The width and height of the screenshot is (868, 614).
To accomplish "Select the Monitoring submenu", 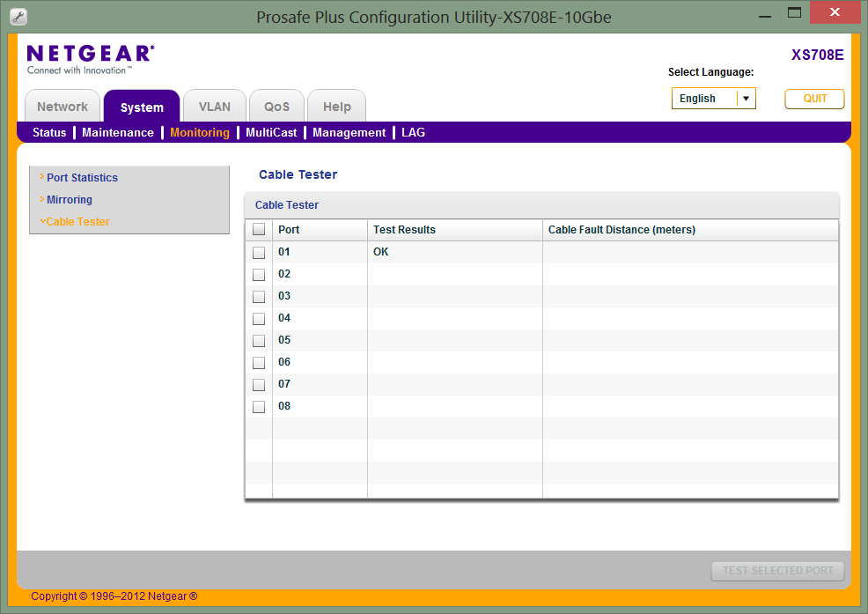I will 200,132.
